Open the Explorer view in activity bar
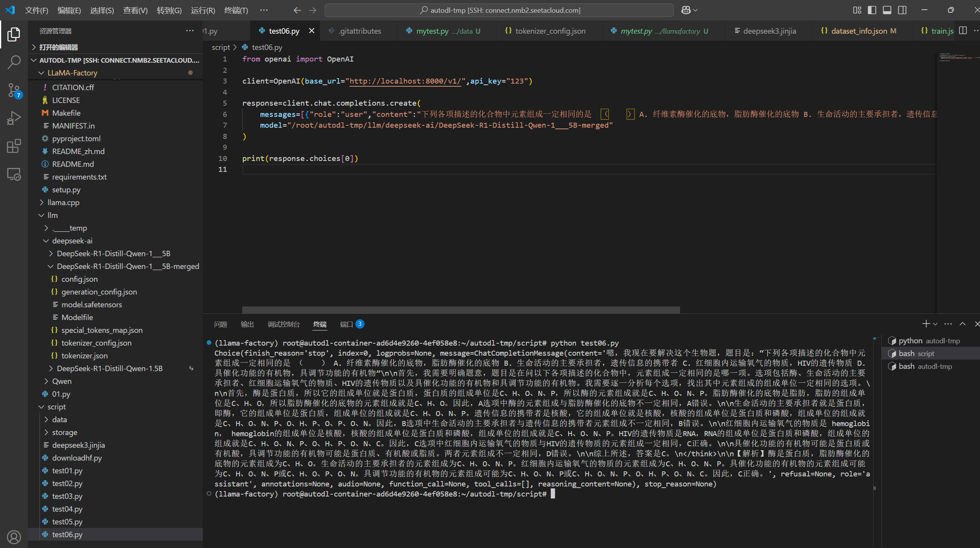This screenshot has height=548, width=980. pos(14,34)
